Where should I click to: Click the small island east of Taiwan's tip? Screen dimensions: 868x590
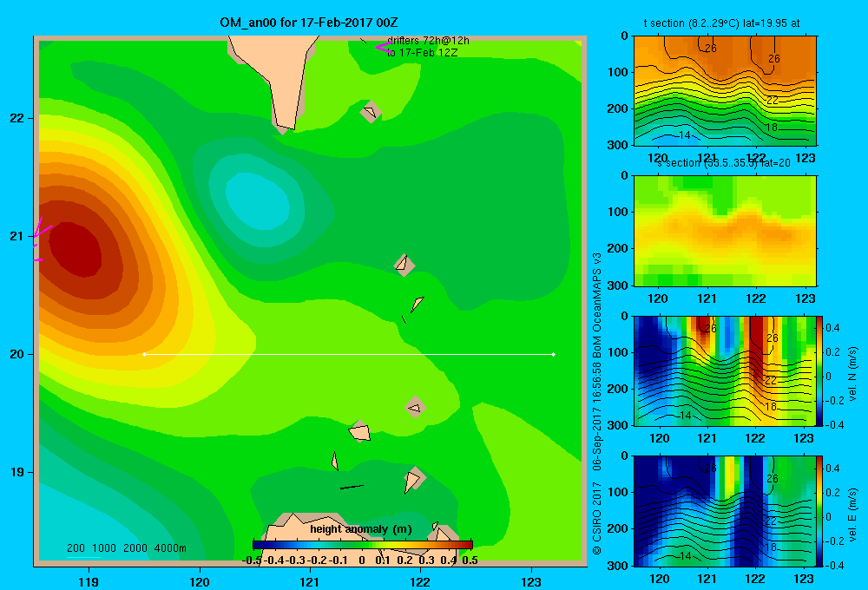371,112
